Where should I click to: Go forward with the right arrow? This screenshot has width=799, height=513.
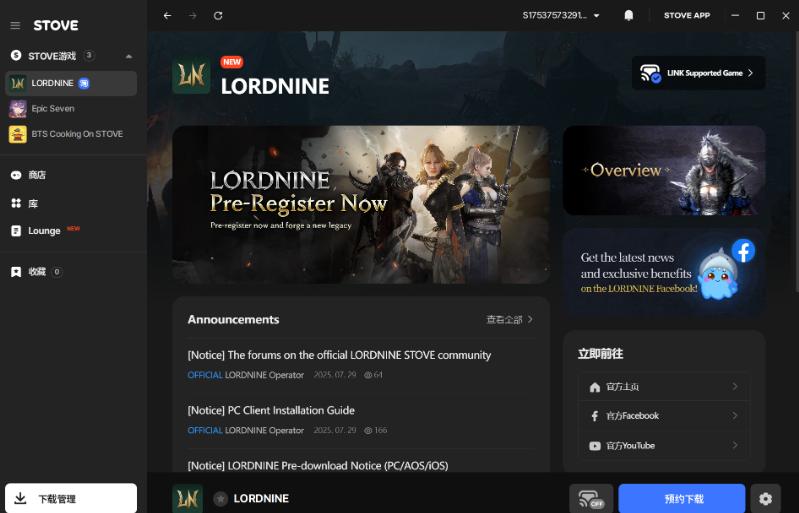point(192,16)
